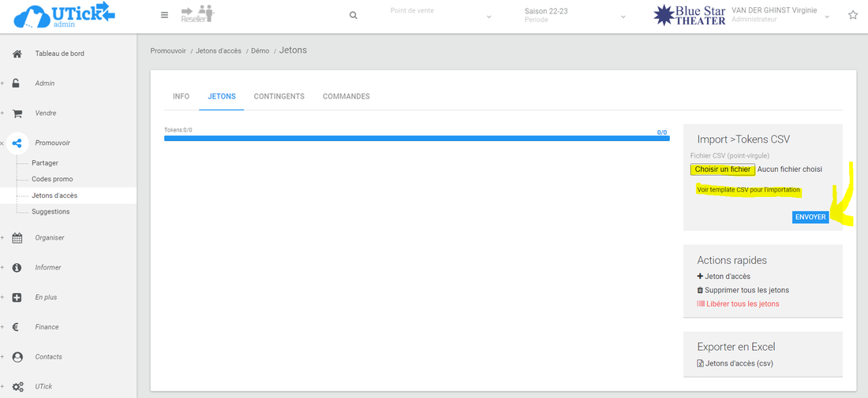
Task: Open the Reseller icon in header
Action: (x=197, y=14)
